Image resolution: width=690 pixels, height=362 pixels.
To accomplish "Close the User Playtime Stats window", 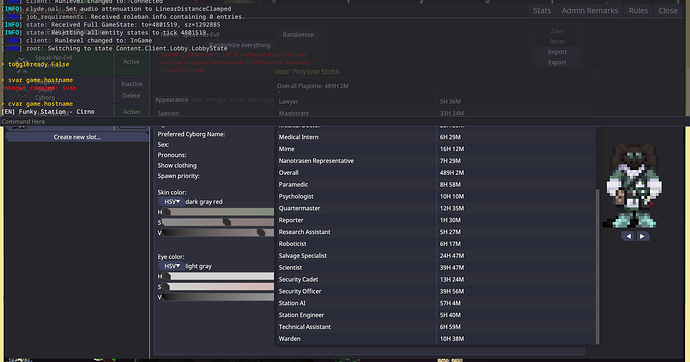I will pyautogui.click(x=596, y=72).
